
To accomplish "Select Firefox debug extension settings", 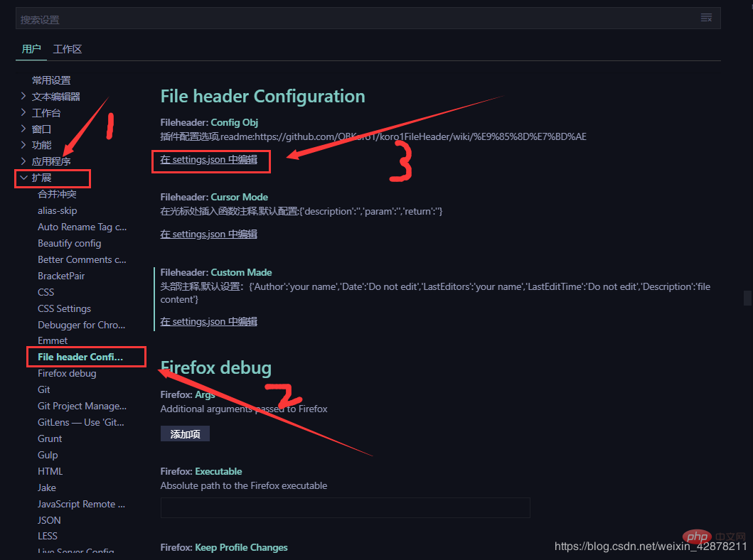I will 67,373.
